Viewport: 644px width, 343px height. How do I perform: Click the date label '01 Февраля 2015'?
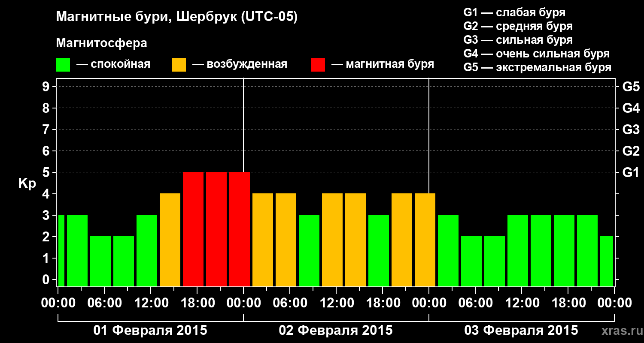(x=150, y=331)
